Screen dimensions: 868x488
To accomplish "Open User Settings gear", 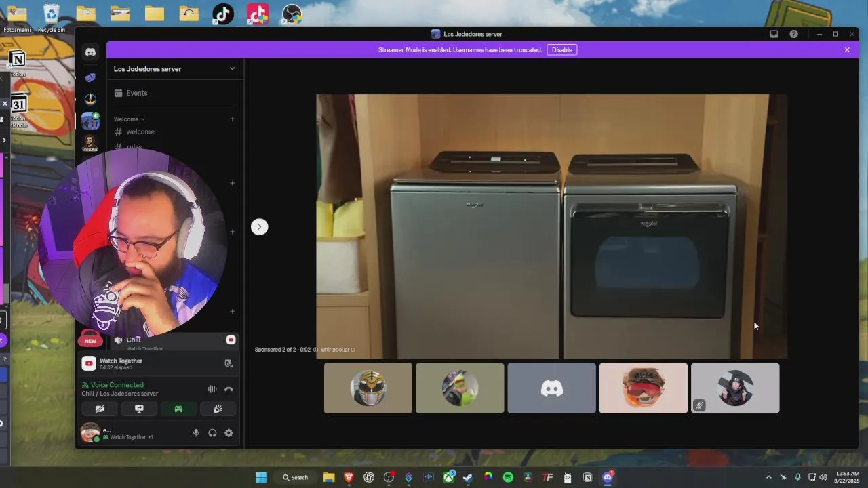I will [229, 433].
